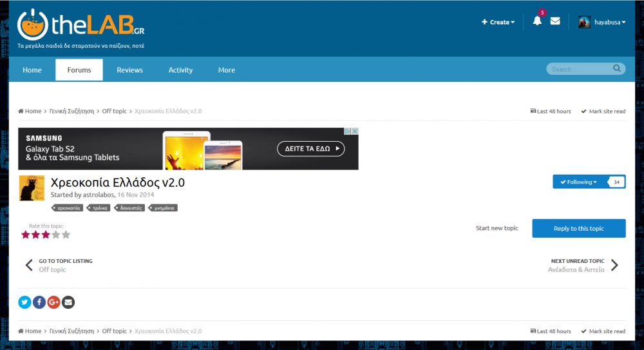Click Start new topic link
This screenshot has height=350, width=644.
497,228
